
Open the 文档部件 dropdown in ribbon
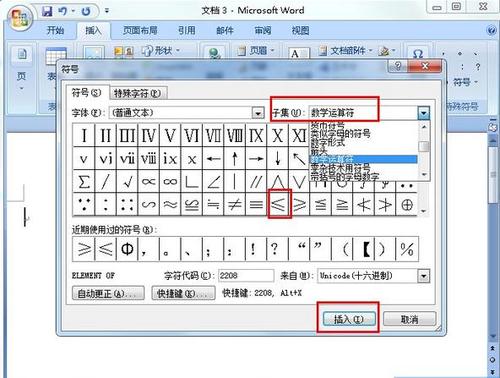click(x=346, y=51)
